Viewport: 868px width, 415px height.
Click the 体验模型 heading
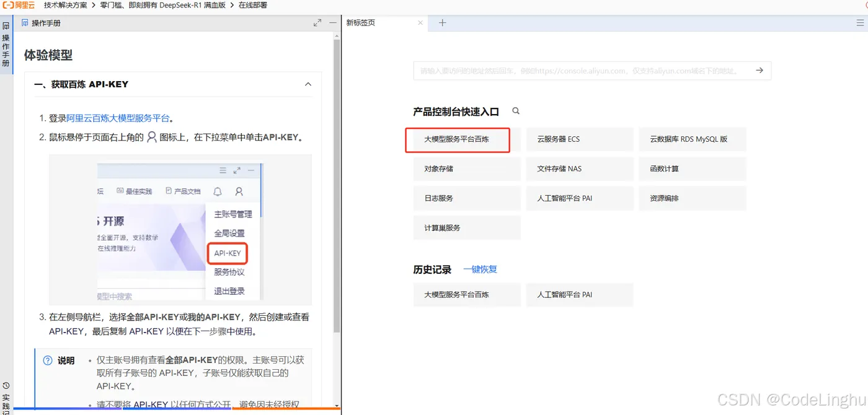click(x=48, y=55)
